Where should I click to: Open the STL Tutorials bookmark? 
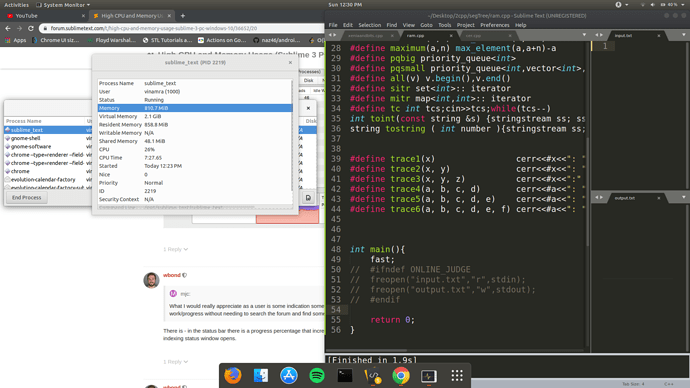click(x=168, y=40)
